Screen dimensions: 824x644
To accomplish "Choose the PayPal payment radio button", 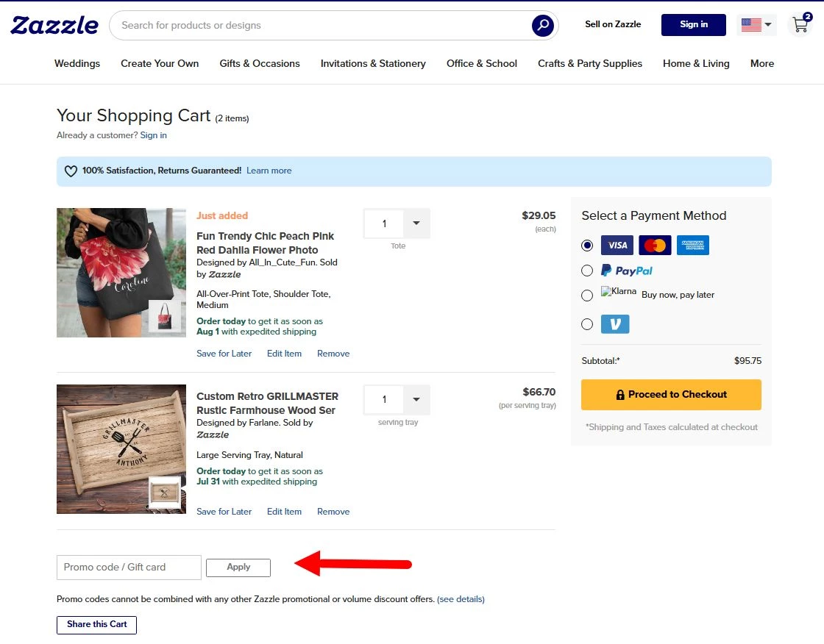I will [586, 271].
